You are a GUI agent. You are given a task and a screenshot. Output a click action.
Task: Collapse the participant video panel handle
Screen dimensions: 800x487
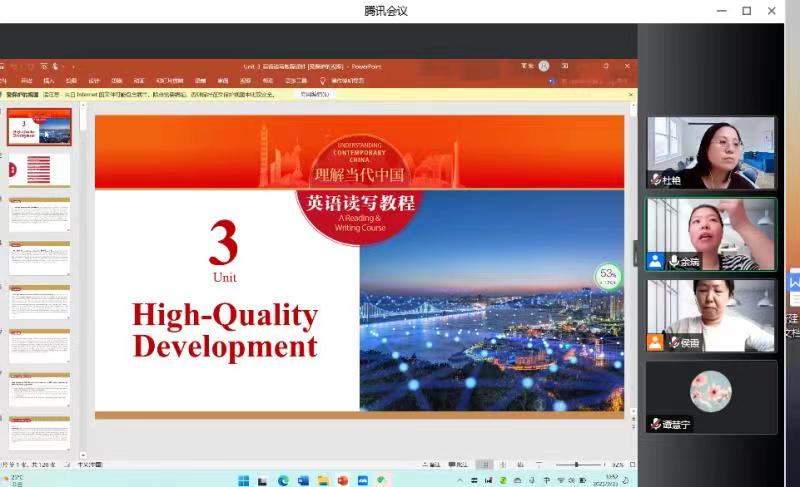click(635, 252)
